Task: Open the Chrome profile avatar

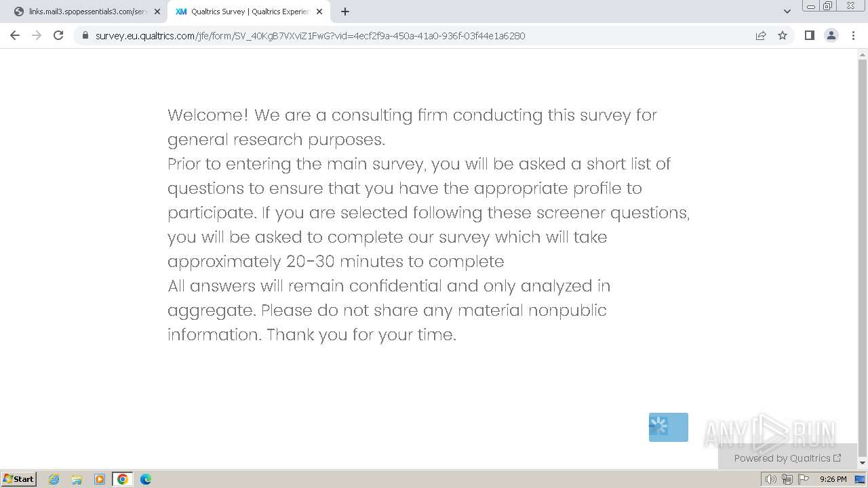Action: (x=831, y=35)
